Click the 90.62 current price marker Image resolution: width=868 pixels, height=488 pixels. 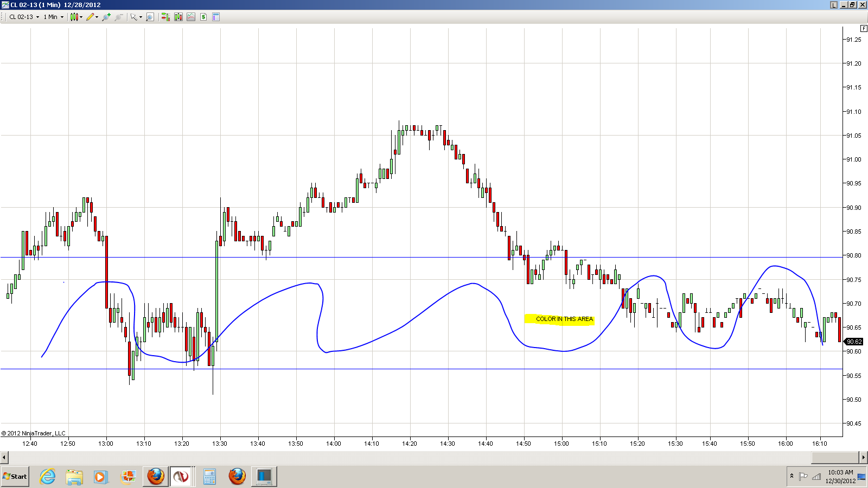click(x=854, y=342)
